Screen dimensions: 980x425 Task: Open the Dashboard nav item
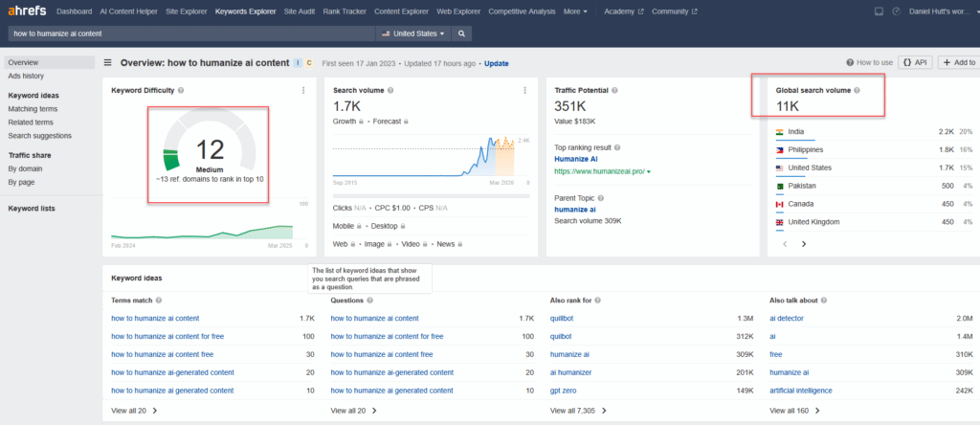tap(75, 11)
